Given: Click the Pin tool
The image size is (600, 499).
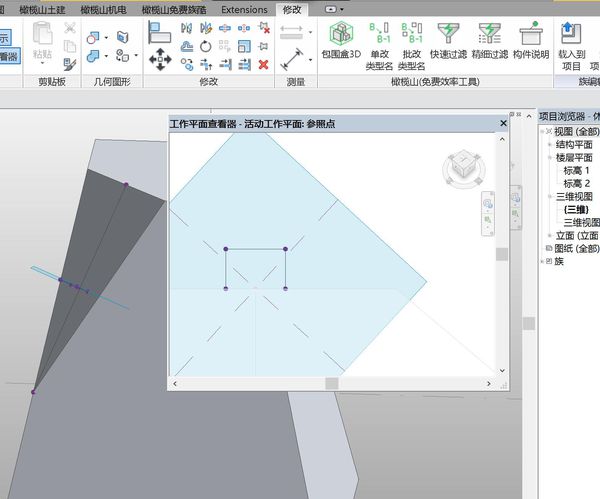Looking at the screenshot, I should pos(263,46).
